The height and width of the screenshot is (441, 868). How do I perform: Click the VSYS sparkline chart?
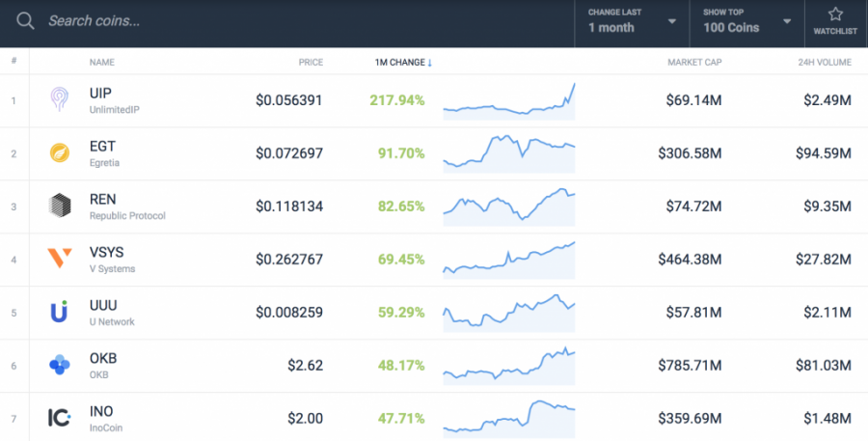click(509, 260)
